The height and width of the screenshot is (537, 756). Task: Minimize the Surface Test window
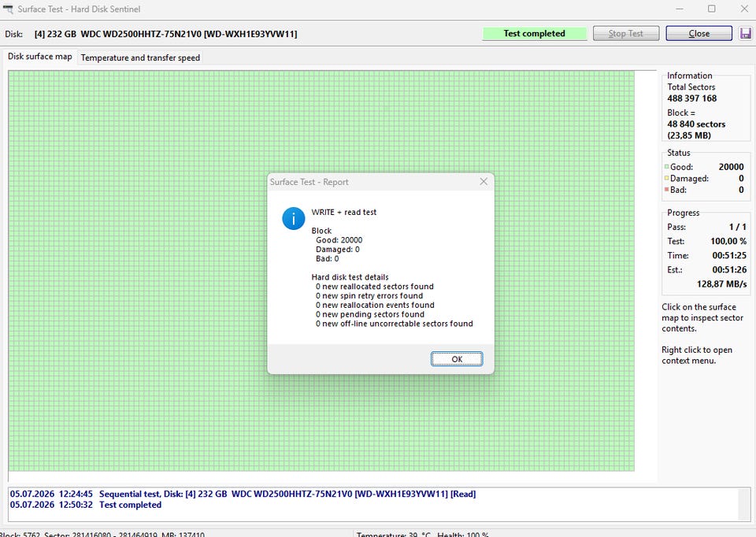coord(680,9)
